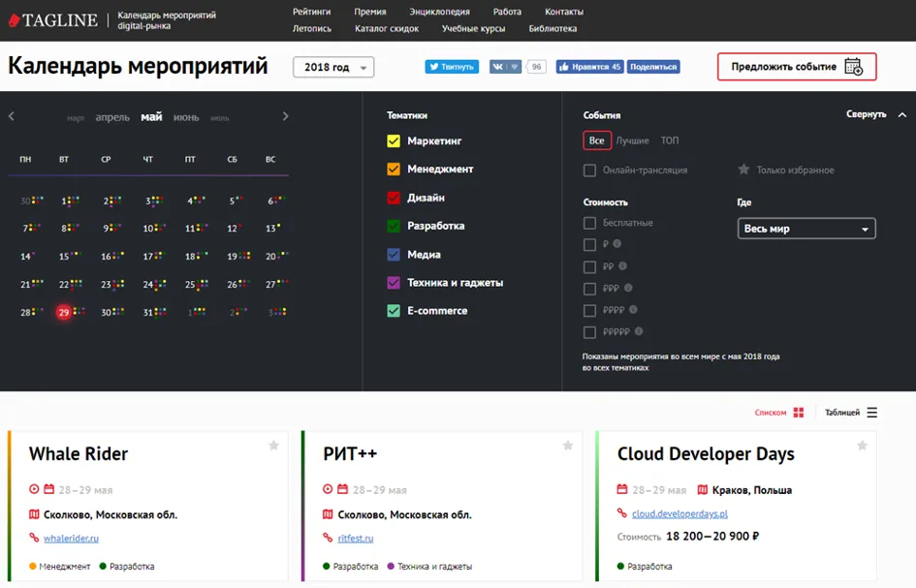Click info icon next to ₽₽₽₽ price
The height and width of the screenshot is (588, 916).
[633, 309]
